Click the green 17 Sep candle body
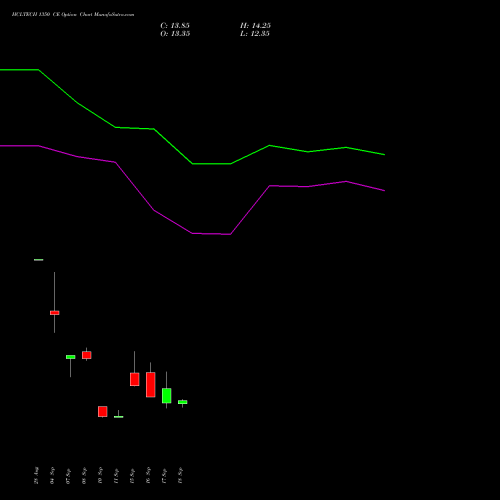 click(167, 396)
